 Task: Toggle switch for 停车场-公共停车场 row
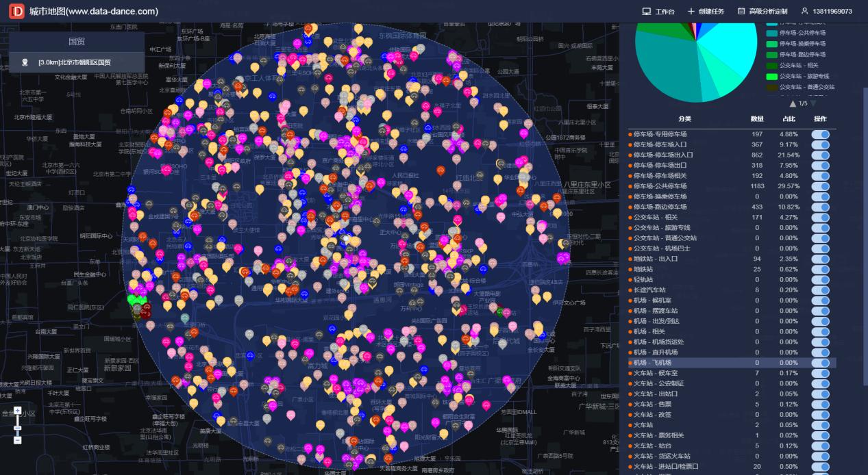[820, 186]
